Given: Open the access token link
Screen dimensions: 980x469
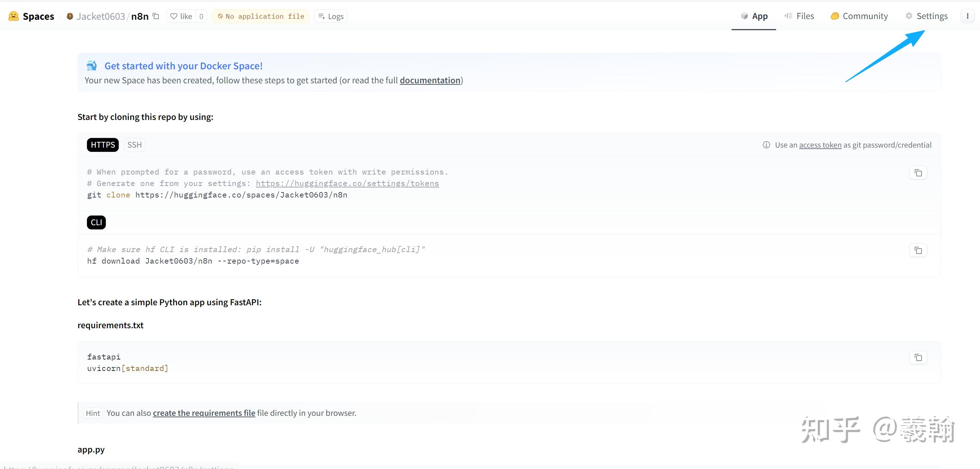Looking at the screenshot, I should [820, 145].
